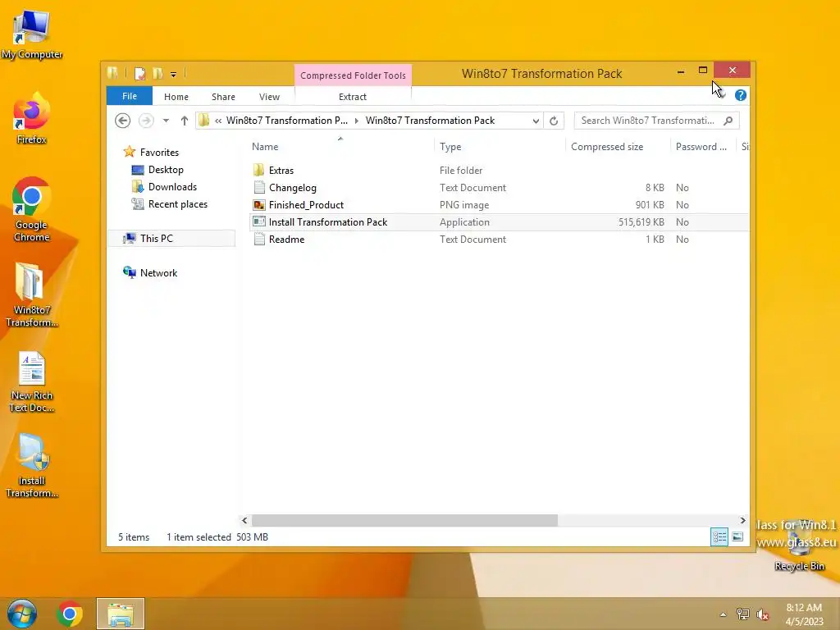Image resolution: width=840 pixels, height=630 pixels.
Task: Click the 515,619 KB size cell
Action: [x=641, y=221]
